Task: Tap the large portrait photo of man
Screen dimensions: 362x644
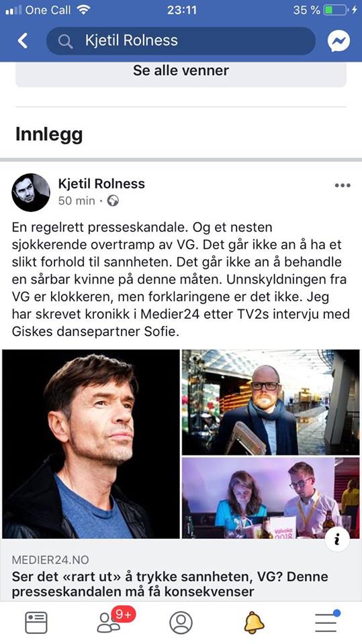Action: coord(91,444)
